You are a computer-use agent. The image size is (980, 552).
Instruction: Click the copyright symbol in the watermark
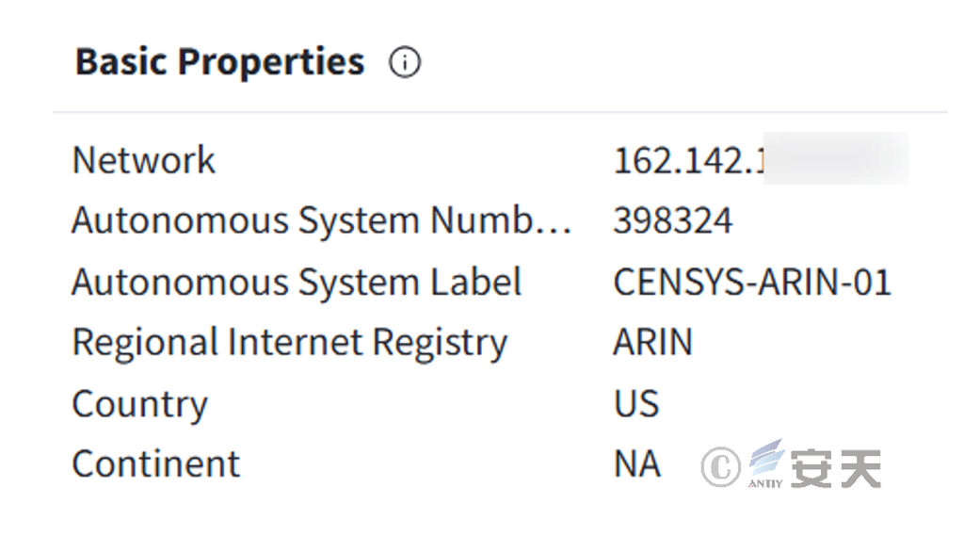[720, 468]
